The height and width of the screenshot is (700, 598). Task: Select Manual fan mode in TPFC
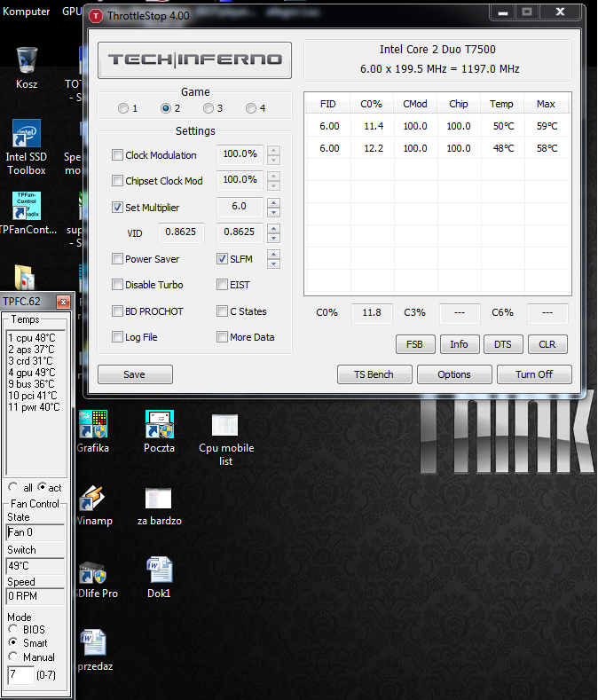(13, 657)
